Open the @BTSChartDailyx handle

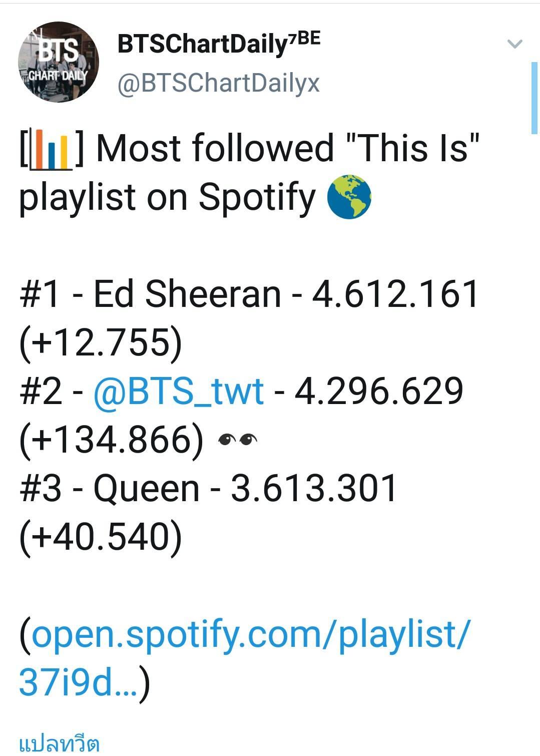pyautogui.click(x=218, y=83)
